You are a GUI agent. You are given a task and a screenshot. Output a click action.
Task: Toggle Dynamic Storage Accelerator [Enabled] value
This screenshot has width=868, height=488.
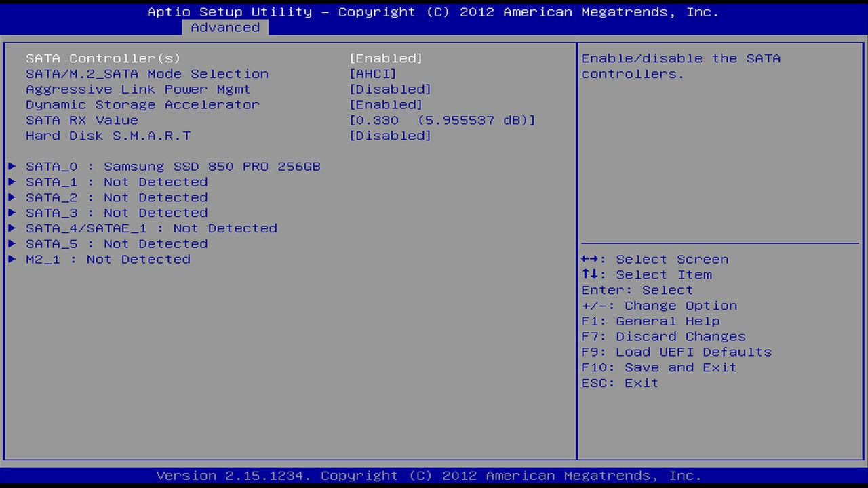[386, 105]
